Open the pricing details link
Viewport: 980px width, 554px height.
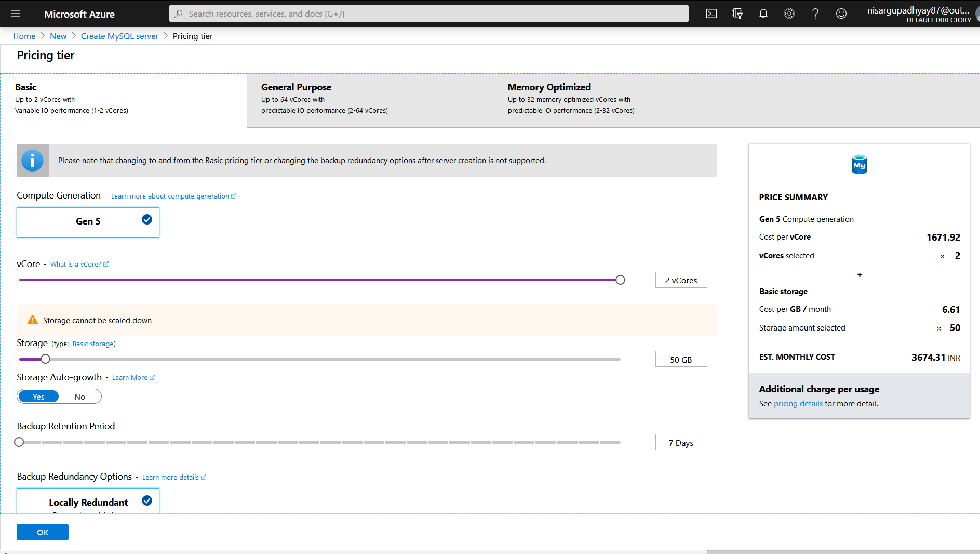pos(798,404)
